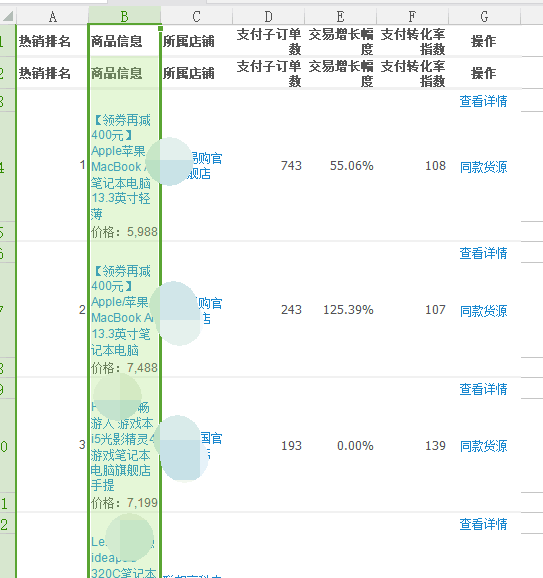Select column F header
The width and height of the screenshot is (543, 578).
(x=412, y=17)
